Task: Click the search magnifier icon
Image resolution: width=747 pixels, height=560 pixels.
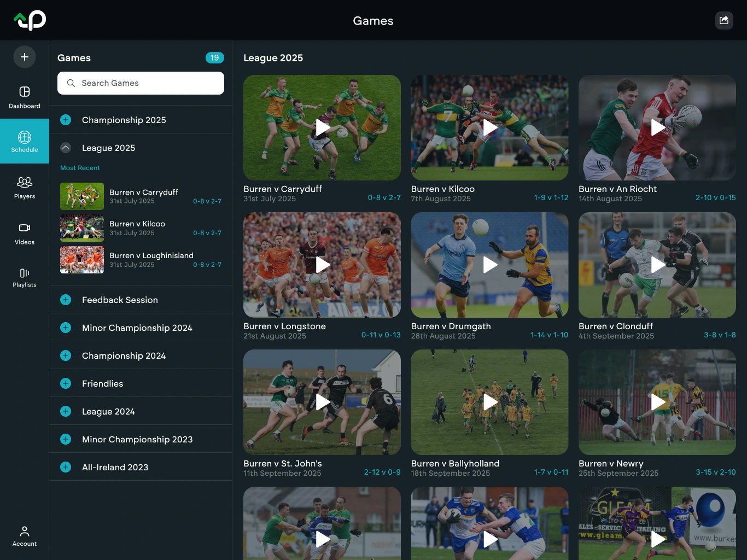Action: click(x=71, y=83)
